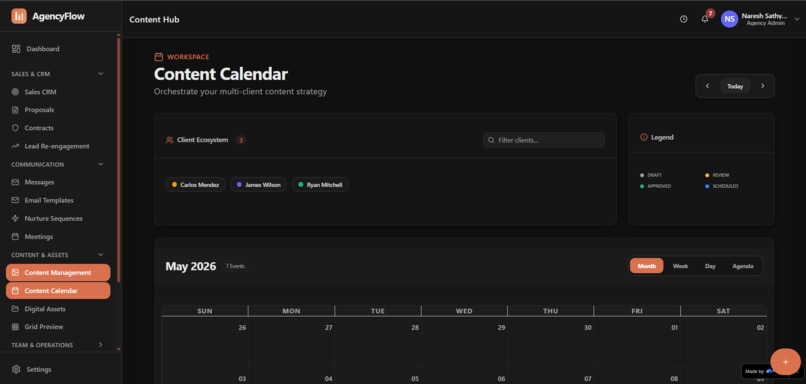
Task: Select Content Calendar in sidebar
Action: click(x=58, y=290)
